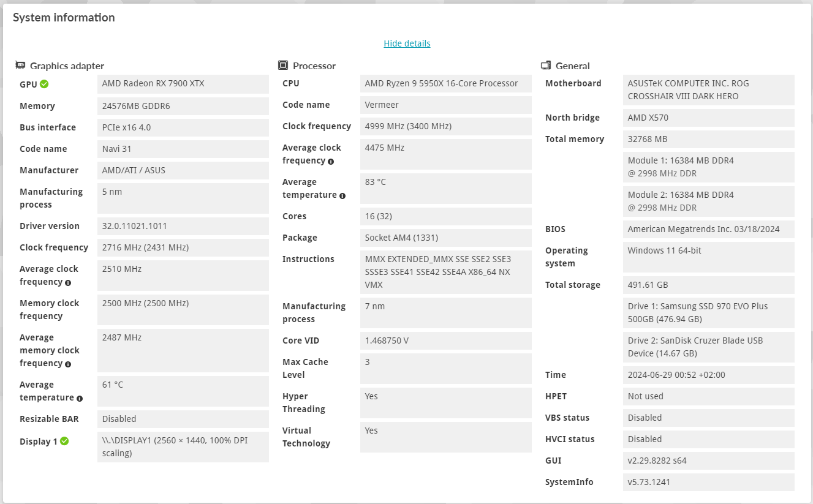813x504 pixels.
Task: Select driver version 32.0.11021.1011
Action: pos(183,226)
